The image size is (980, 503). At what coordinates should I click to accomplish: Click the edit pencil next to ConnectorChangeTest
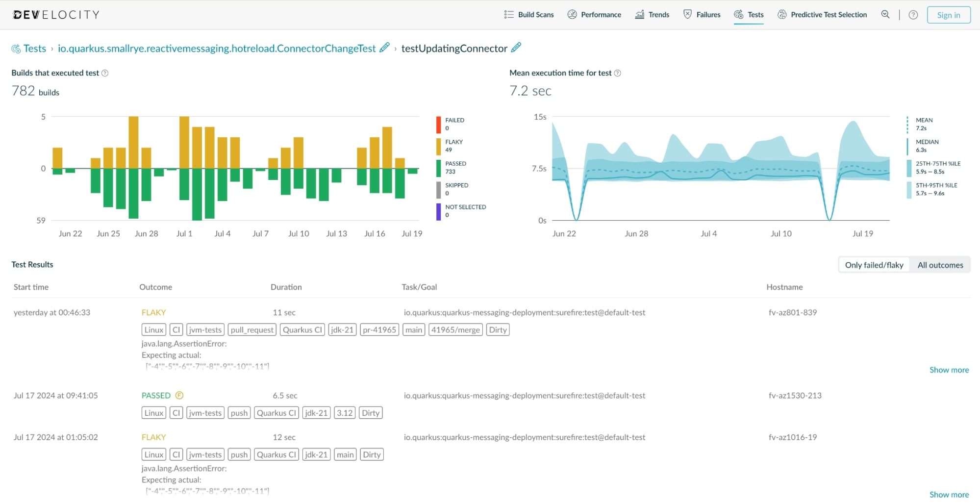[x=385, y=48]
